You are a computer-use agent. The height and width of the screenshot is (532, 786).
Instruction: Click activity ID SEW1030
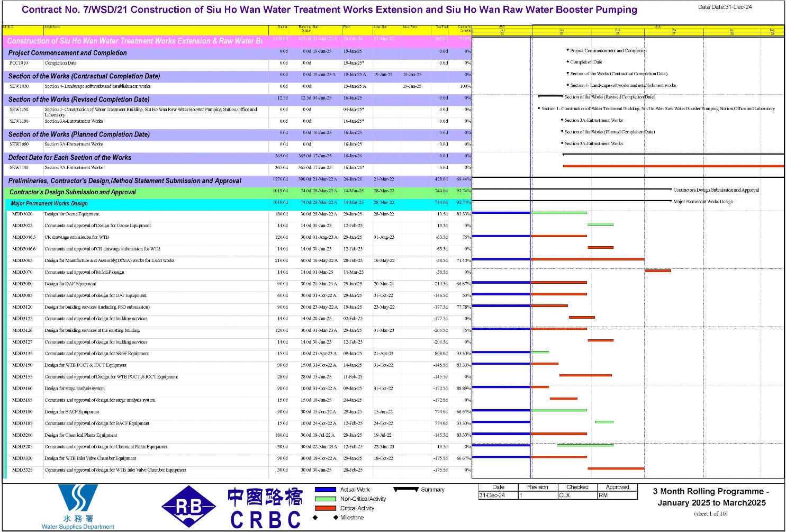19,86
